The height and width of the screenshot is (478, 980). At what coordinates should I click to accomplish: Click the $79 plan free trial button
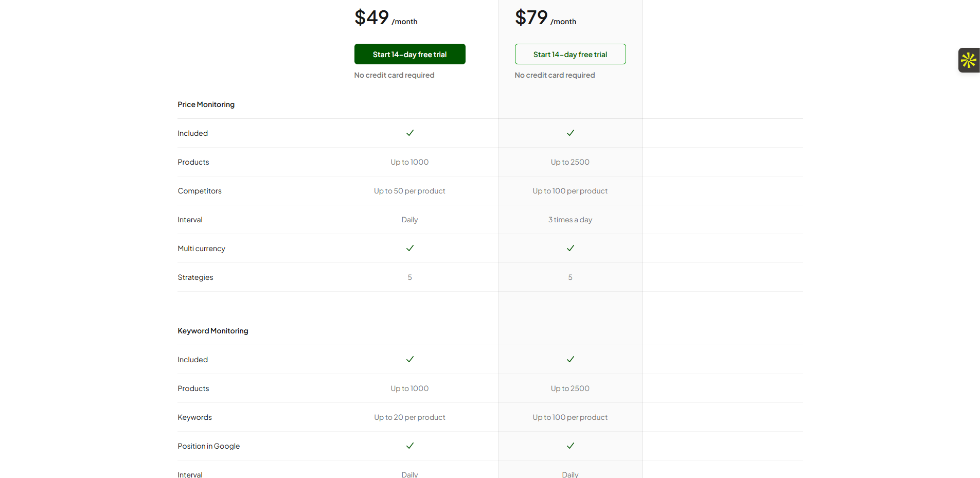(x=570, y=54)
